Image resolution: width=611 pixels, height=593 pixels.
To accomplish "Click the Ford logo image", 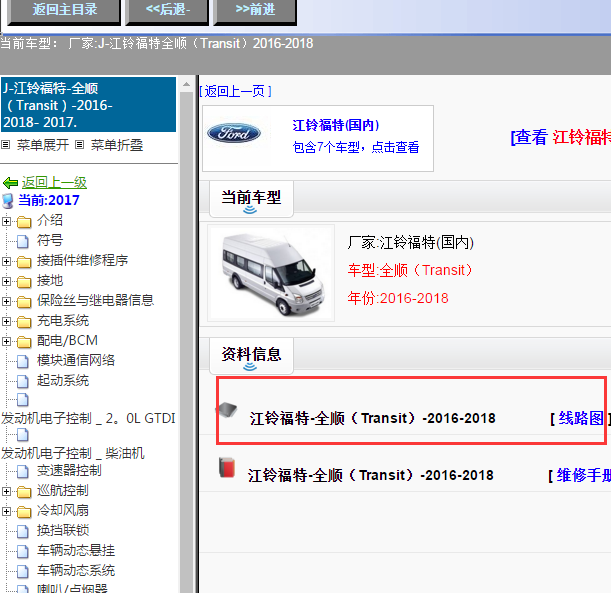I will coord(234,134).
